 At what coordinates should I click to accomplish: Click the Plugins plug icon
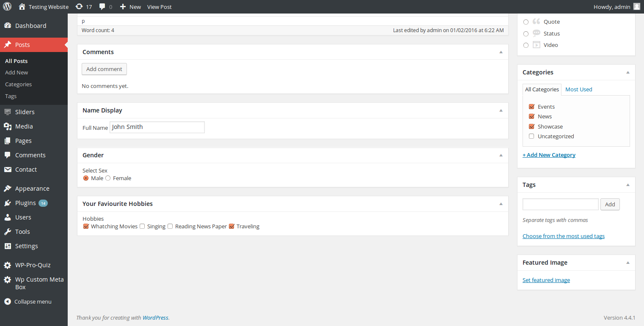pyautogui.click(x=8, y=203)
